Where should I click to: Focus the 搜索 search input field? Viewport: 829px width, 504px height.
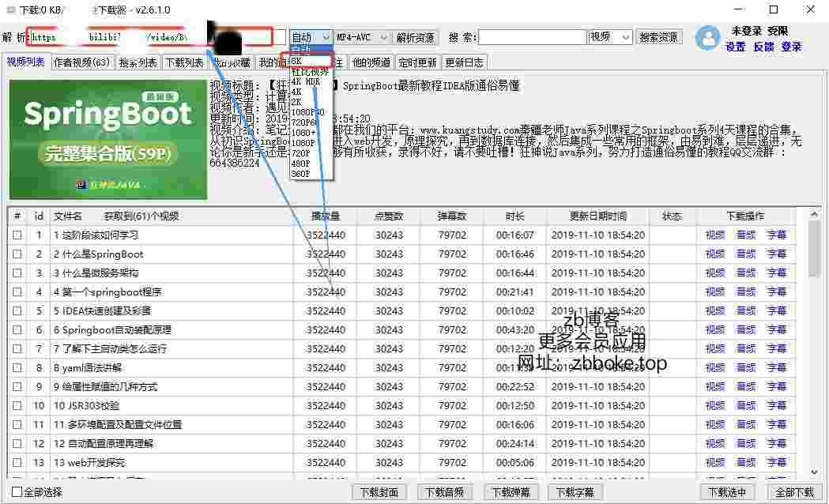[533, 37]
